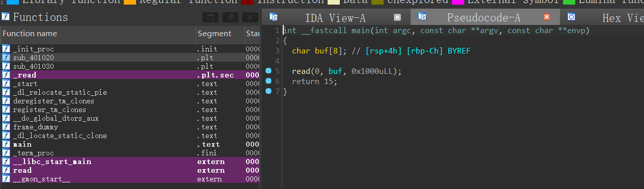Click the Pseudocode-A tab icon
Screen dimensions: 644x189
coord(422,17)
